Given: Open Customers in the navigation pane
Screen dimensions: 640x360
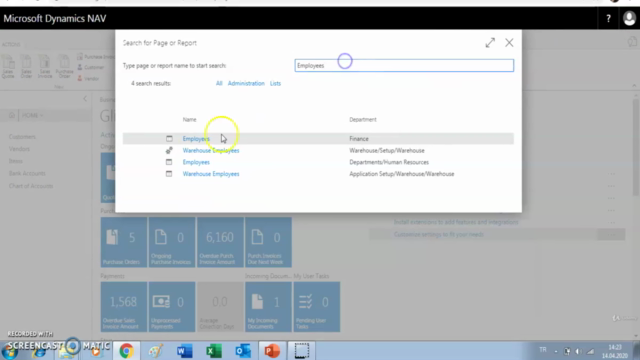Looking at the screenshot, I should click(x=22, y=137).
